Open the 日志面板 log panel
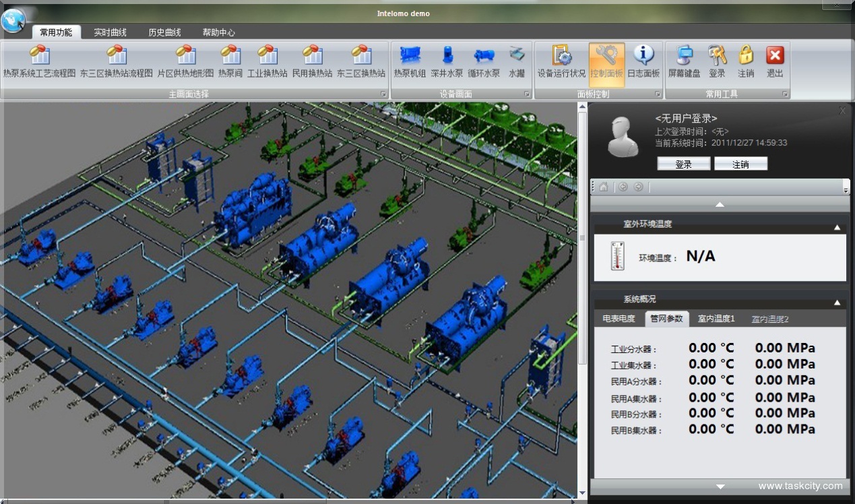The width and height of the screenshot is (855, 504). (x=643, y=62)
